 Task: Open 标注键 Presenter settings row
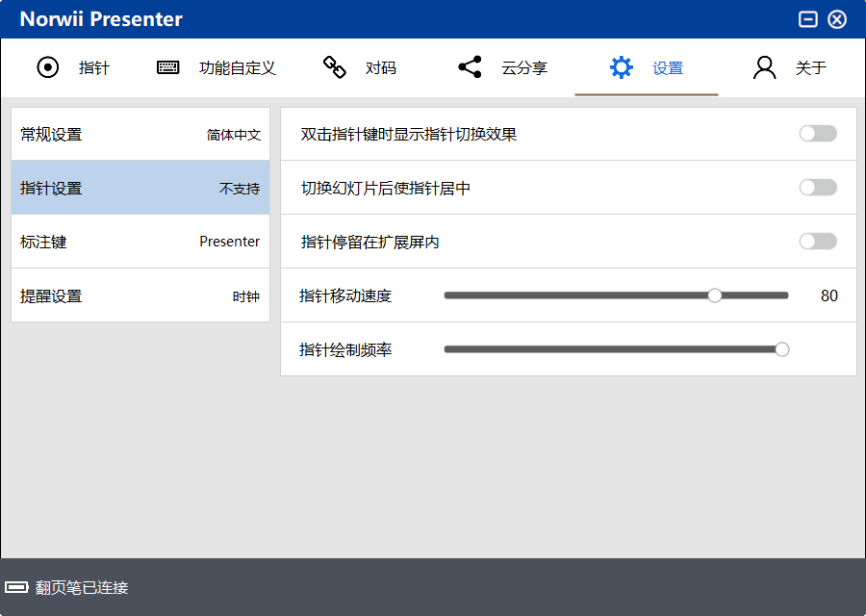pos(140,242)
